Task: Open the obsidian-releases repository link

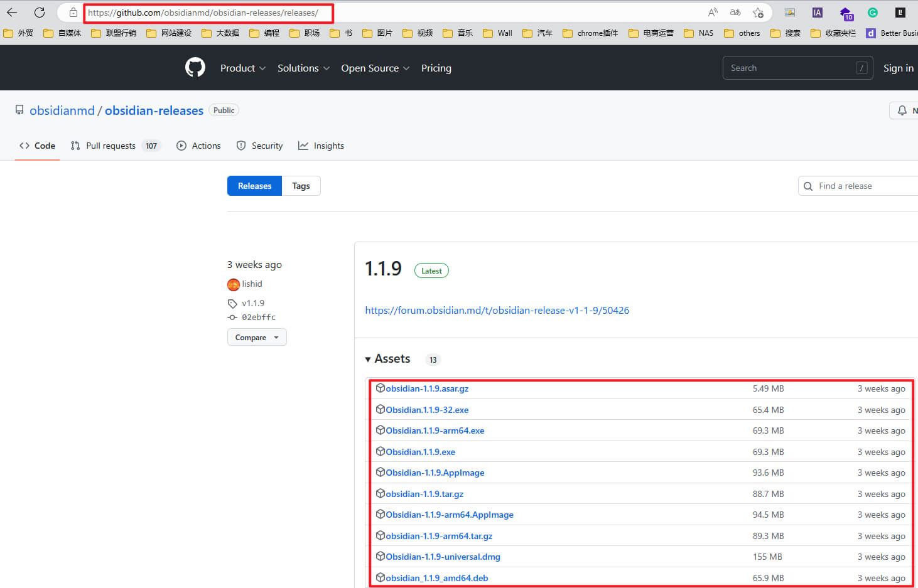Action: click(x=154, y=110)
